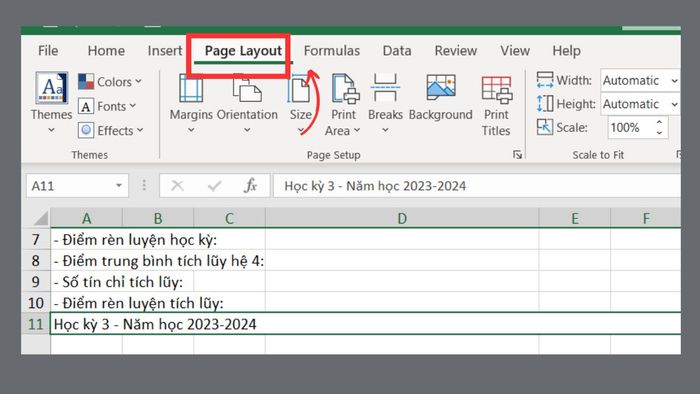Select the Page Layout tab
This screenshot has height=394, width=700.
pyautogui.click(x=243, y=51)
